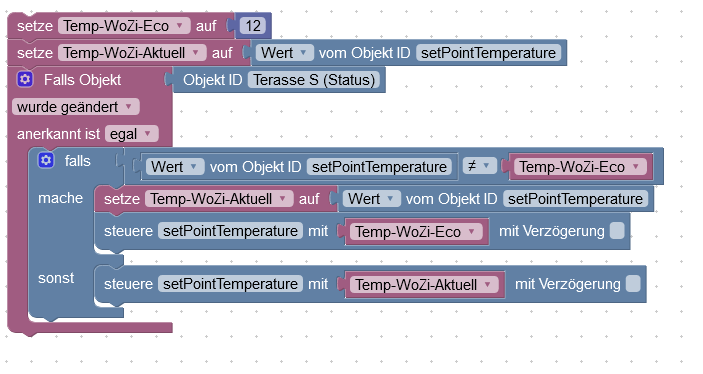Image resolution: width=703 pixels, height=374 pixels.
Task: Open Temp-WoZi-Aktuell variable dropdown in second setze block
Action: pyautogui.click(x=132, y=52)
